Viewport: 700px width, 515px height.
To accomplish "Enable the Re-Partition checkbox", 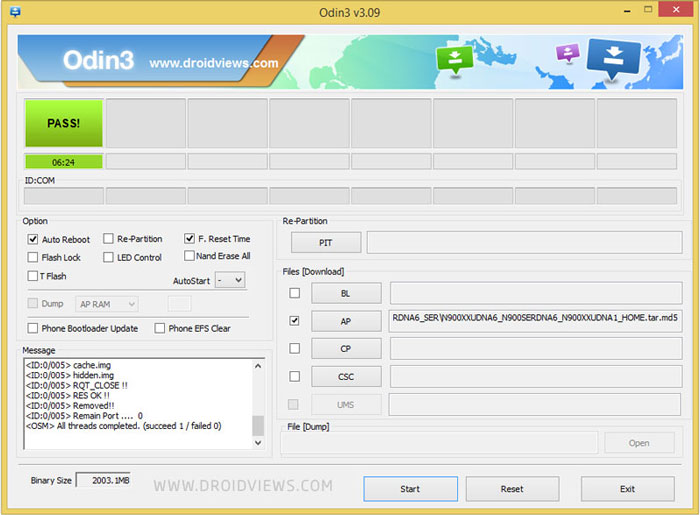I will pos(108,239).
